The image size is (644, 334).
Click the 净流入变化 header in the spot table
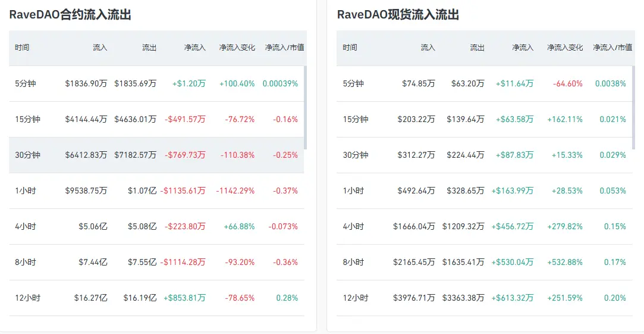click(x=565, y=48)
